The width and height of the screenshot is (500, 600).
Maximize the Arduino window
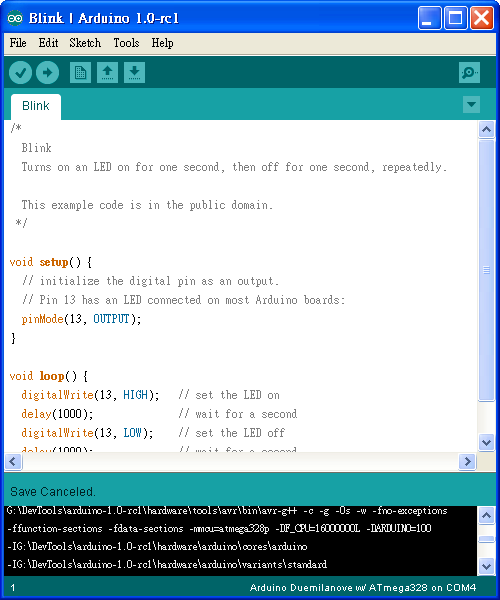[455, 18]
